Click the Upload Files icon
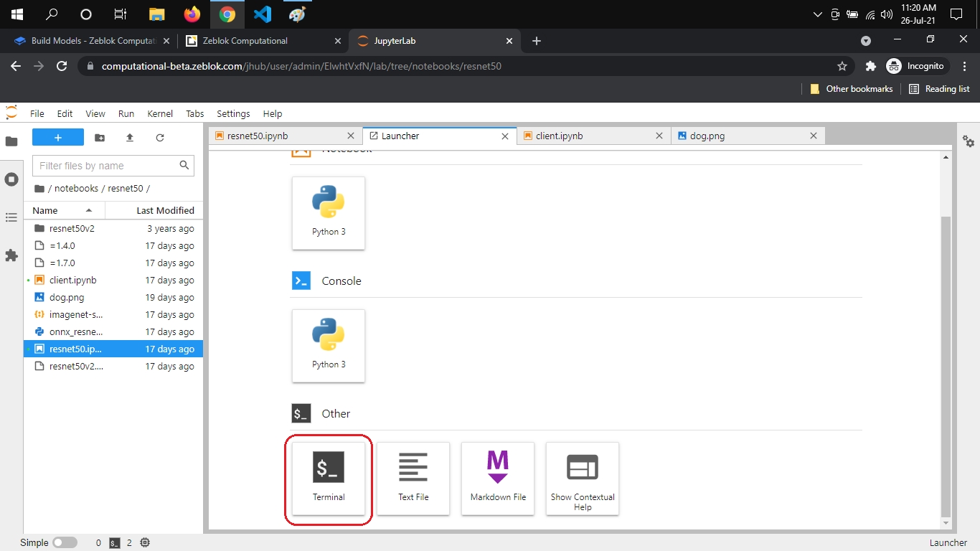The image size is (980, 551). click(x=130, y=138)
